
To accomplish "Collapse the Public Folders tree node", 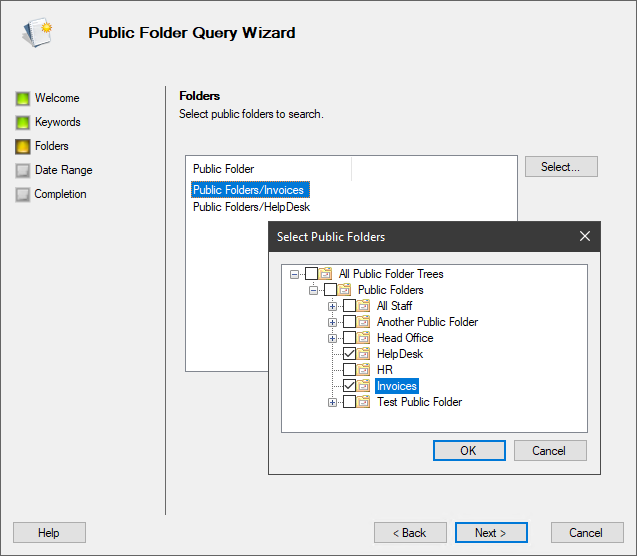I will tap(313, 290).
